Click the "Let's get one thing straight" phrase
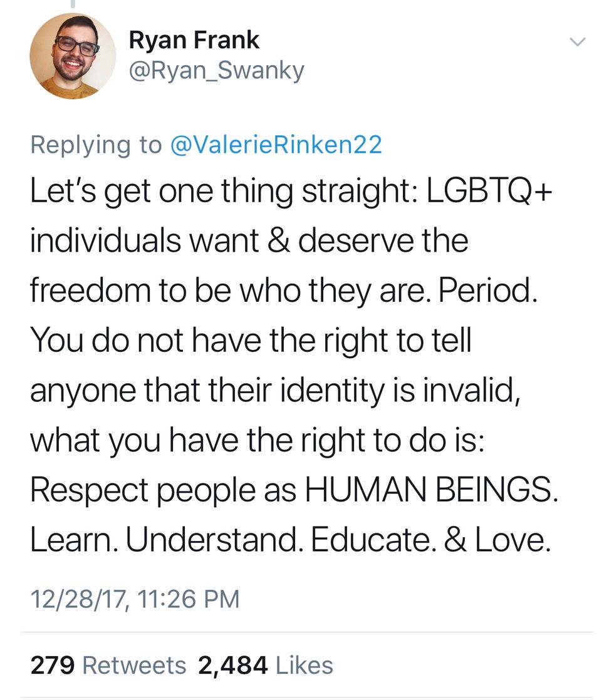Image resolution: width=614 pixels, height=700 pixels. [218, 190]
